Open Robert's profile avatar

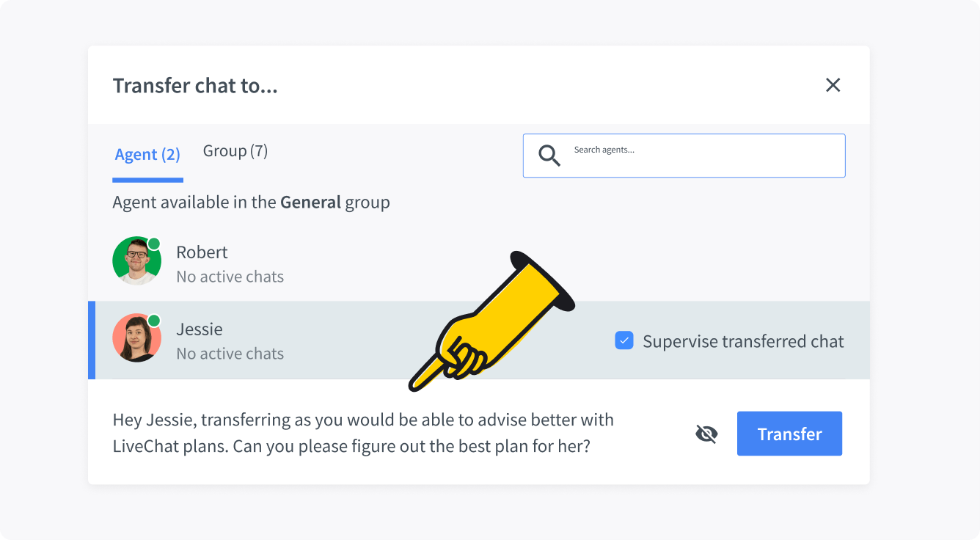point(136,261)
